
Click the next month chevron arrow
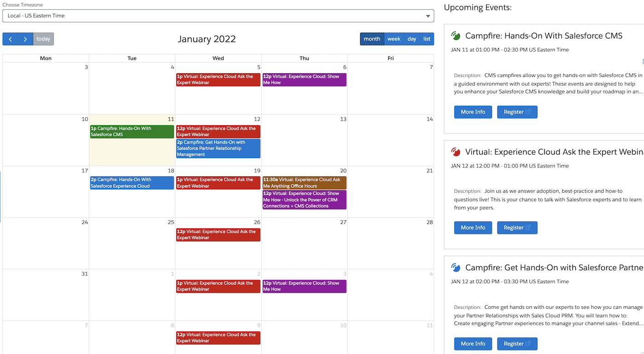point(25,39)
